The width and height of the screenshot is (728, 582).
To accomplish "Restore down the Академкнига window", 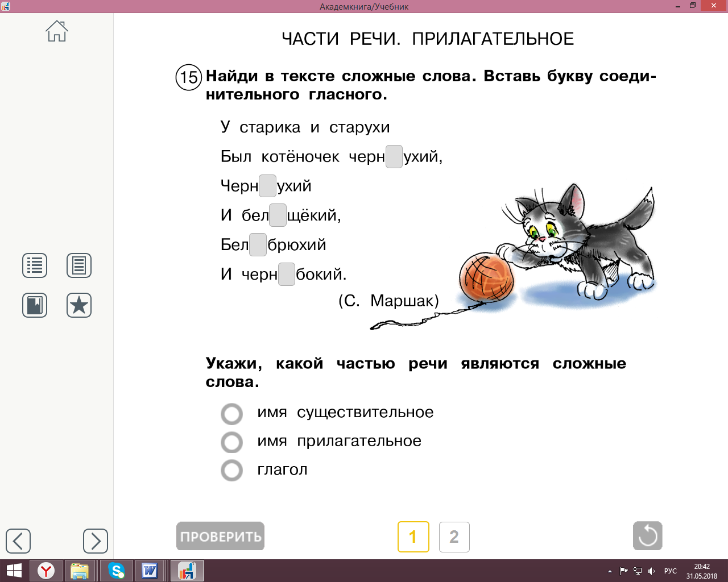I will (x=692, y=6).
